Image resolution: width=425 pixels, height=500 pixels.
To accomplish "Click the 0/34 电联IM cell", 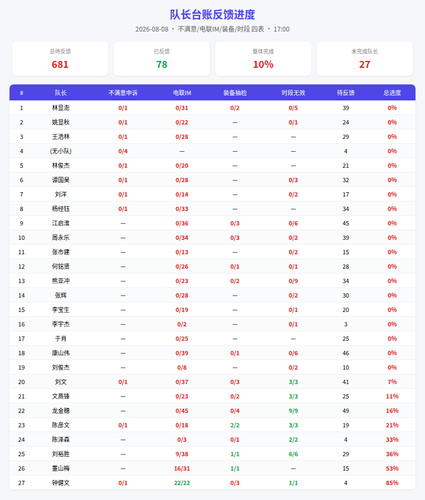I will pyautogui.click(x=182, y=238).
